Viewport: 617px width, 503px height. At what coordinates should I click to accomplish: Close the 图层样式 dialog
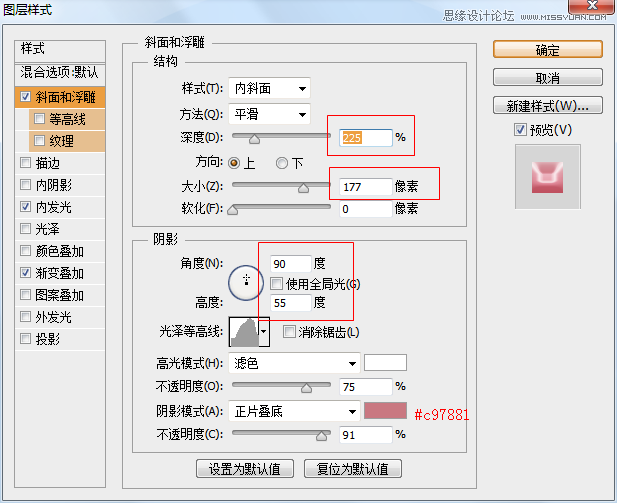(592, 6)
